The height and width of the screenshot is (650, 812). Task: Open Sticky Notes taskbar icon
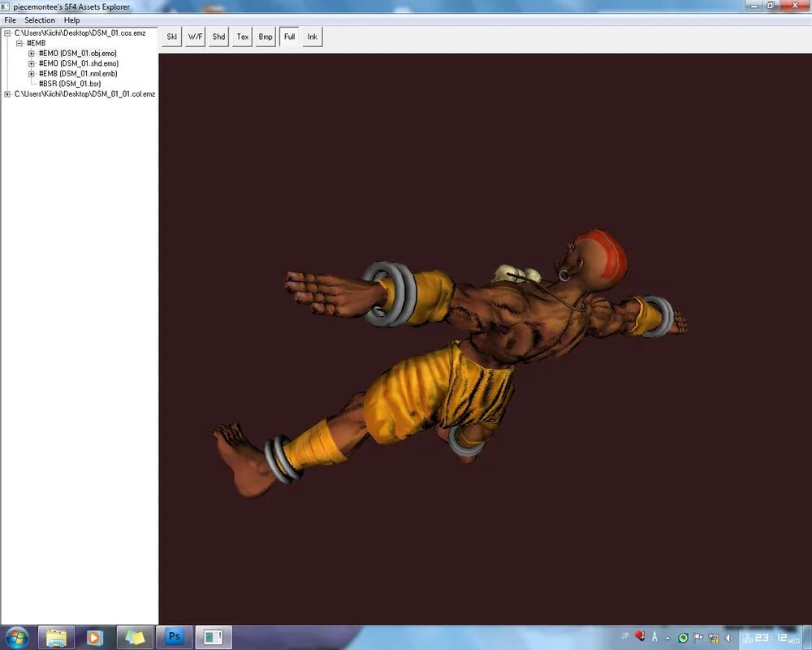[x=135, y=637]
